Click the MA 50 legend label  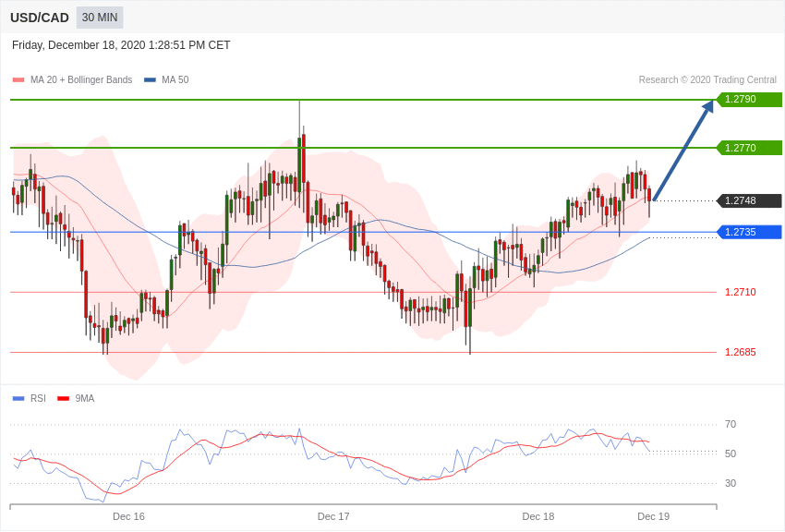coord(175,79)
